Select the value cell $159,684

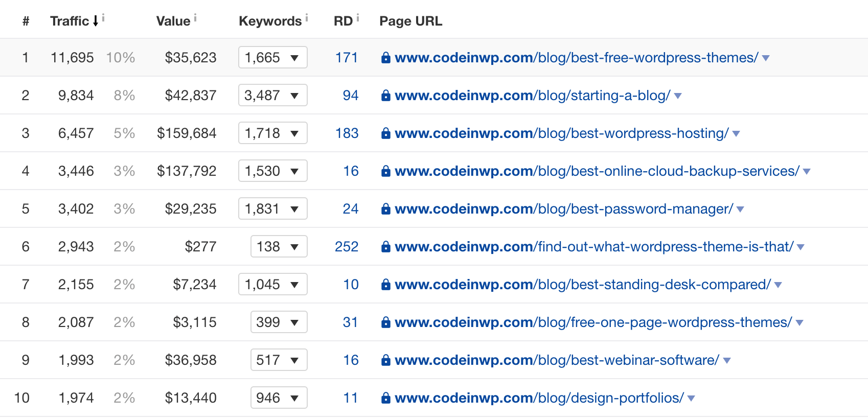[x=187, y=133]
